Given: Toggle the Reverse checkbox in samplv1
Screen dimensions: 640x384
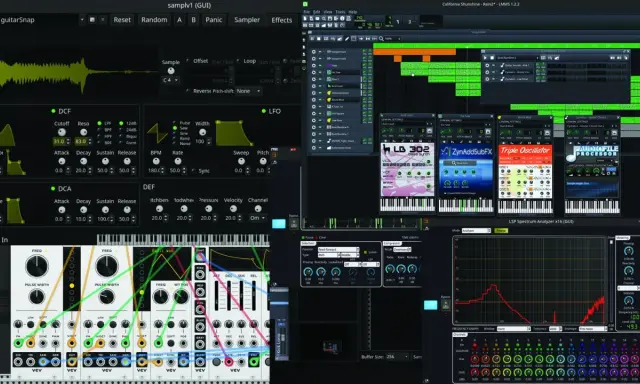Looking at the screenshot, I should 187,91.
